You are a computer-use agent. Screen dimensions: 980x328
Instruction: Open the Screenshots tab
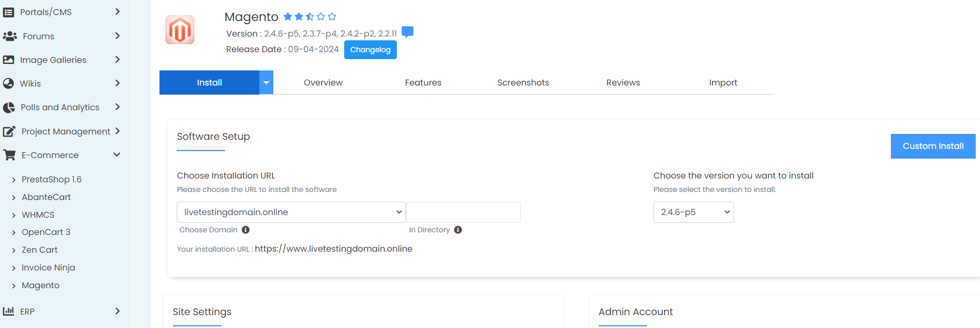tap(523, 83)
